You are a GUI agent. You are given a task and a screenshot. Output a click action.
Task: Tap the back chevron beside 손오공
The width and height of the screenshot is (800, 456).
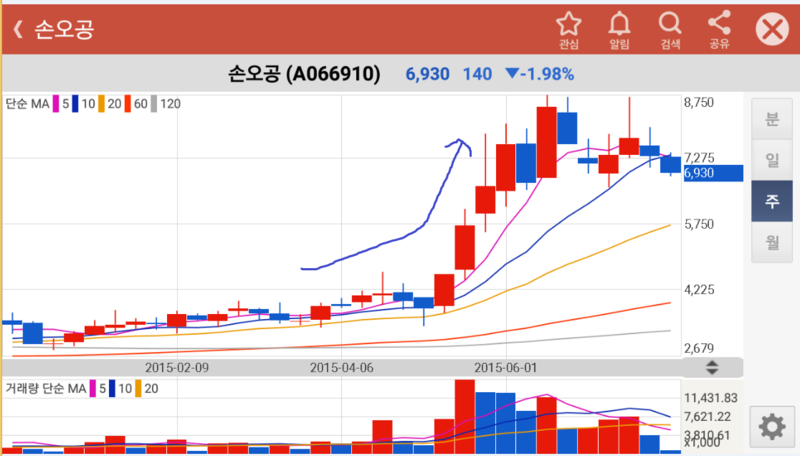(x=17, y=30)
